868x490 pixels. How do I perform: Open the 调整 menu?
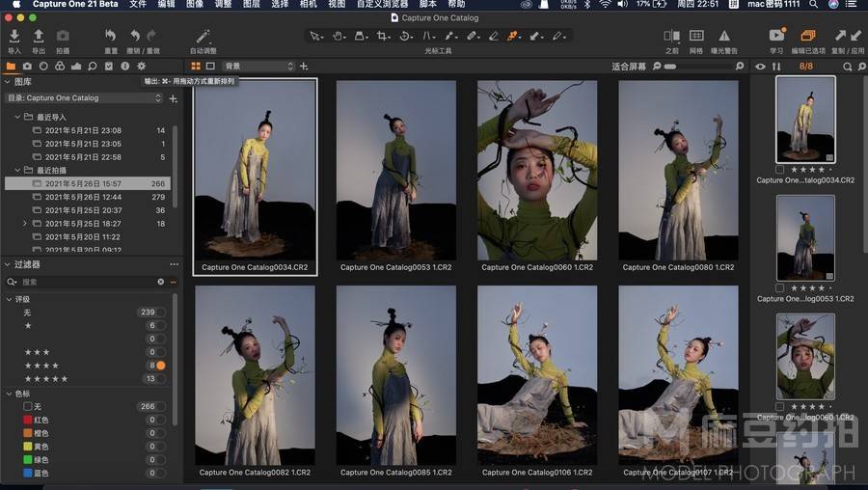(223, 5)
